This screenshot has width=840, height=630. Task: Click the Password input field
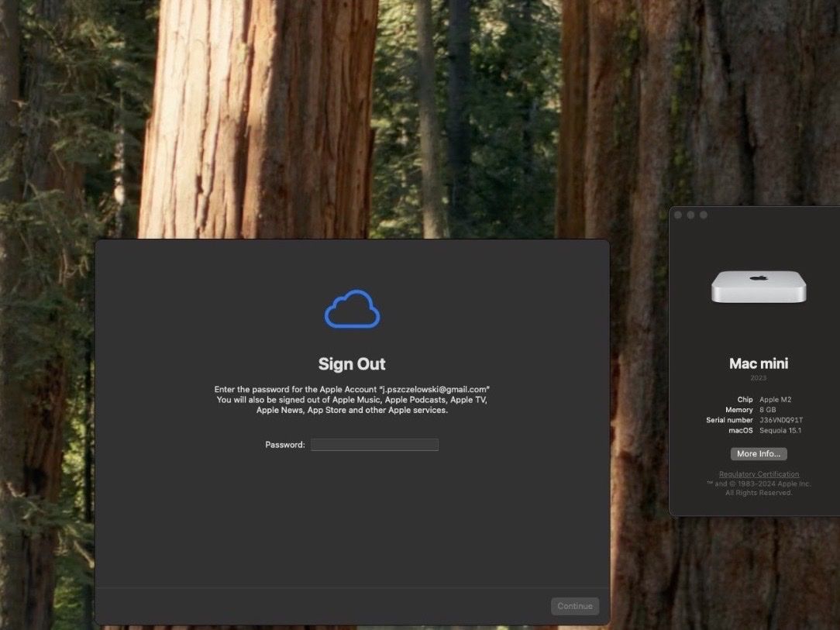(374, 445)
